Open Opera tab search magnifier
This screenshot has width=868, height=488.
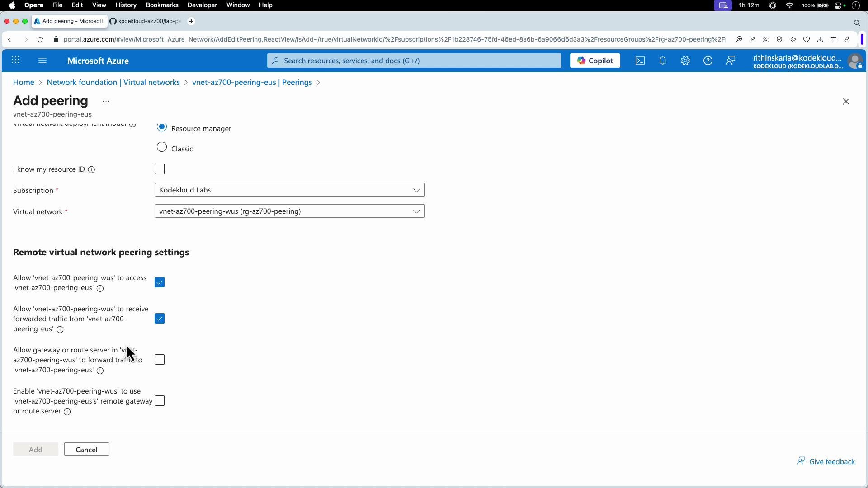(x=857, y=23)
